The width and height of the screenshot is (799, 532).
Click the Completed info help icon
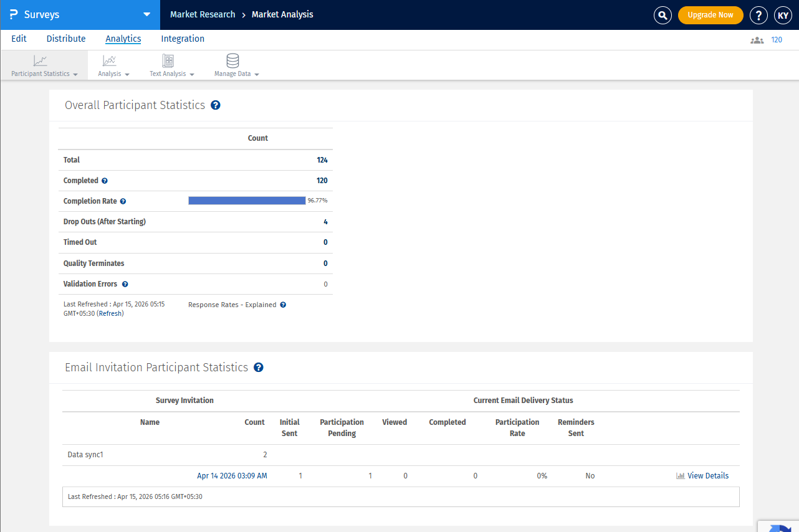pyautogui.click(x=105, y=181)
